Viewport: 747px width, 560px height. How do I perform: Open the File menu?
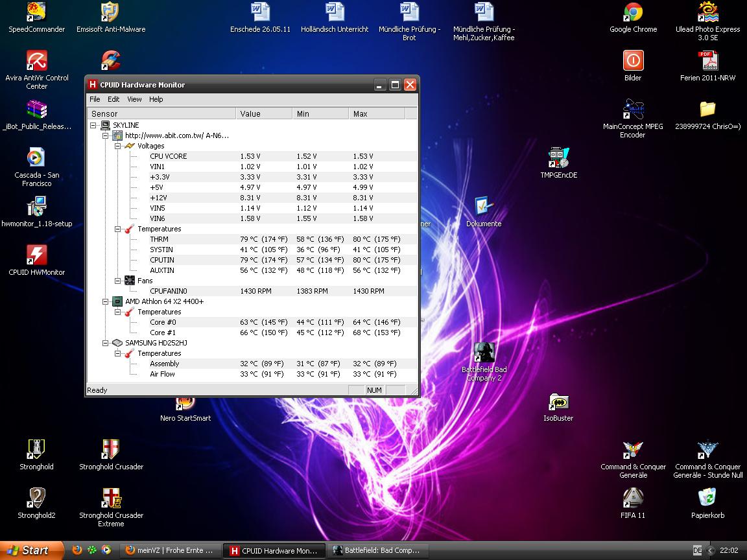coord(95,99)
